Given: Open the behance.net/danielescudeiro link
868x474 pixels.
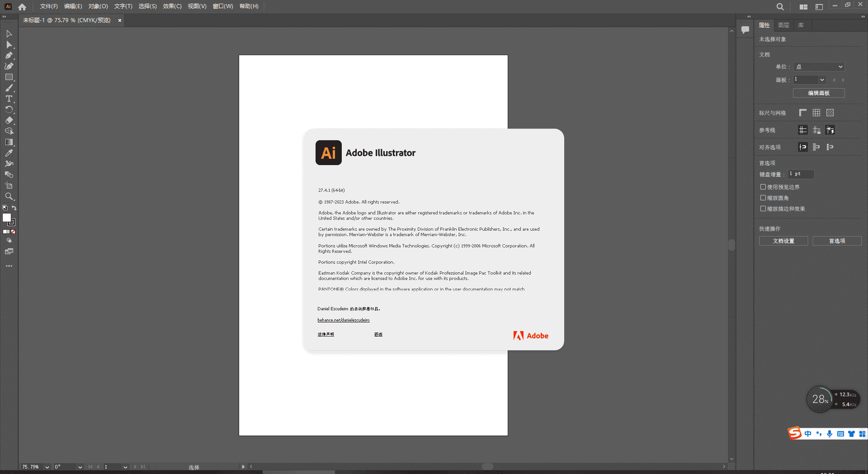Looking at the screenshot, I should coord(344,320).
